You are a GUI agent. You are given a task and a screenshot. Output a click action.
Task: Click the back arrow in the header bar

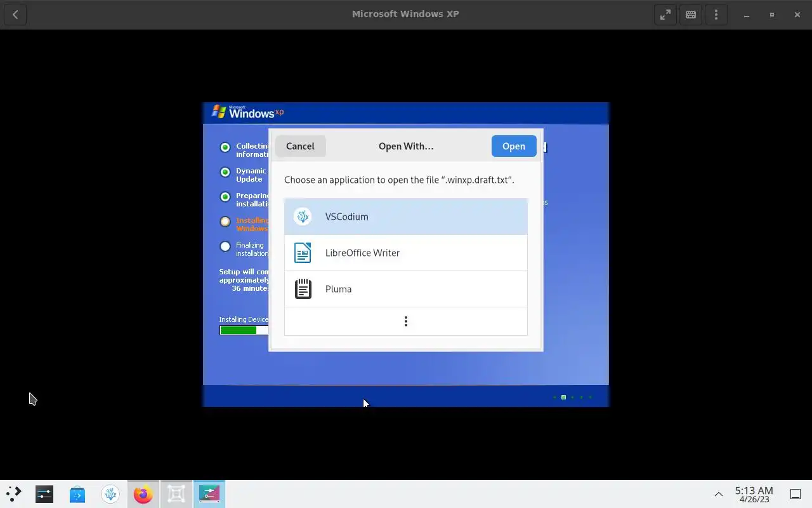[x=15, y=15]
